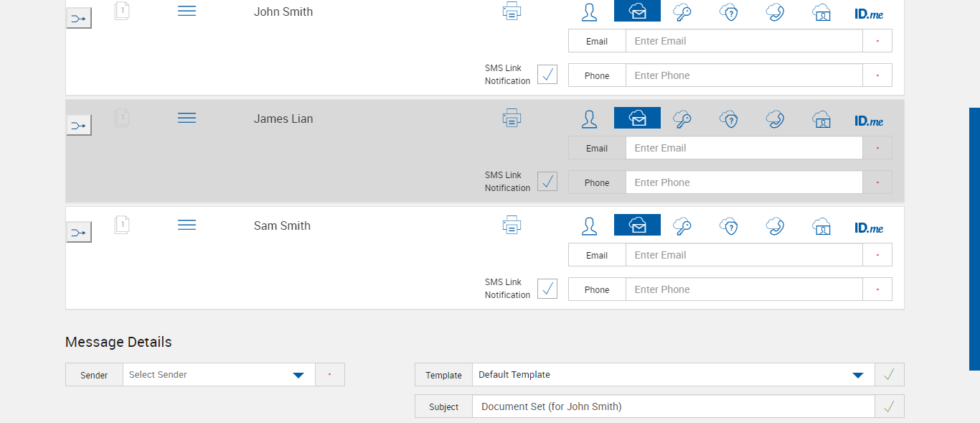Image resolution: width=980 pixels, height=423 pixels.
Task: Click the ID.me option for John Smith
Action: (869, 13)
